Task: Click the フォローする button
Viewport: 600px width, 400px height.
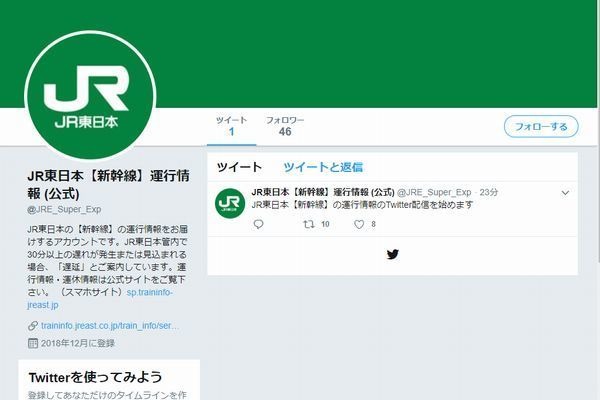Action: [541, 126]
